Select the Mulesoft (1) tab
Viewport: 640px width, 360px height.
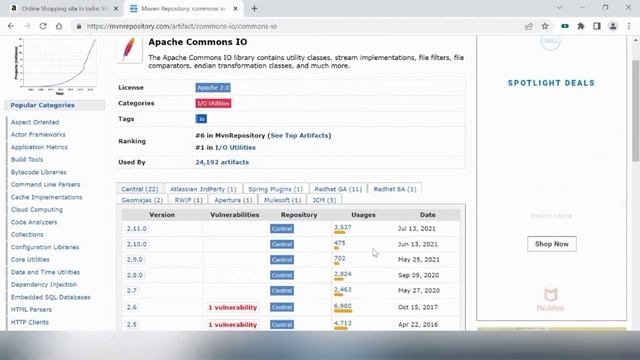(282, 200)
